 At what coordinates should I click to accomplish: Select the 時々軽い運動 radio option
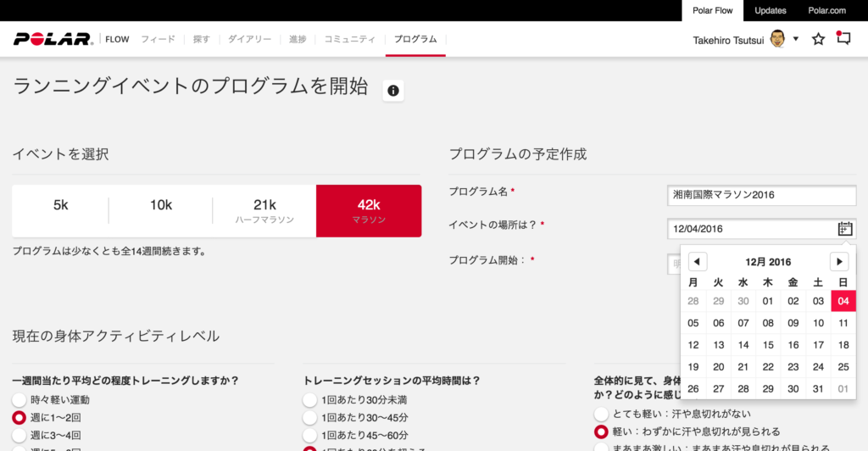tap(19, 399)
